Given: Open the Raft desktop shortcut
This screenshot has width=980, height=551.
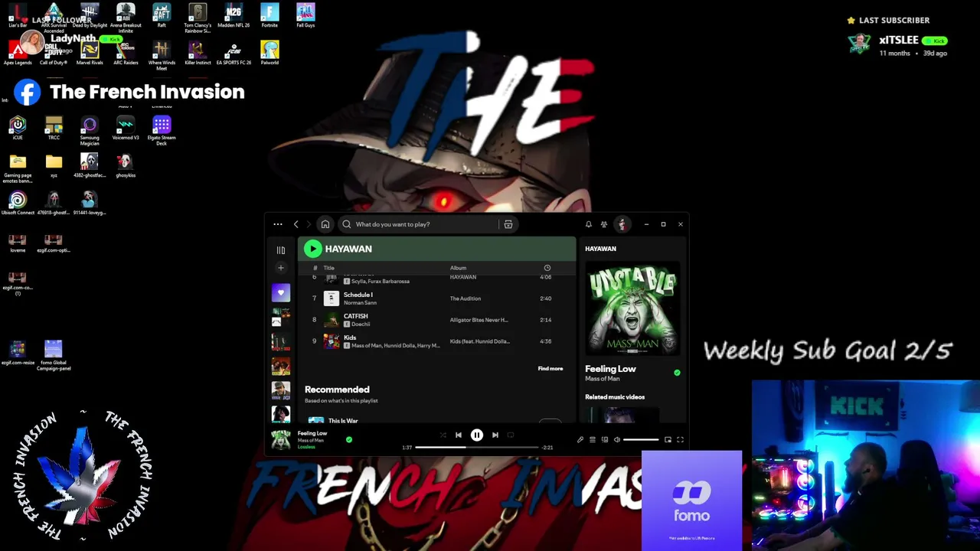Looking at the screenshot, I should [162, 16].
